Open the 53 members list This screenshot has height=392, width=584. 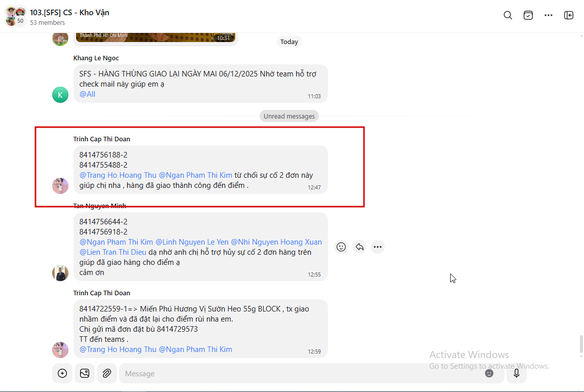pyautogui.click(x=47, y=23)
